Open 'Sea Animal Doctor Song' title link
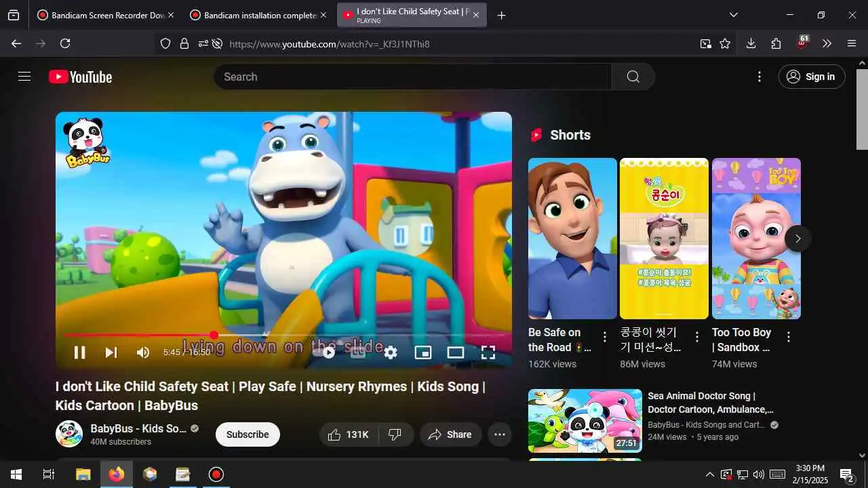The image size is (868, 488). point(711,403)
